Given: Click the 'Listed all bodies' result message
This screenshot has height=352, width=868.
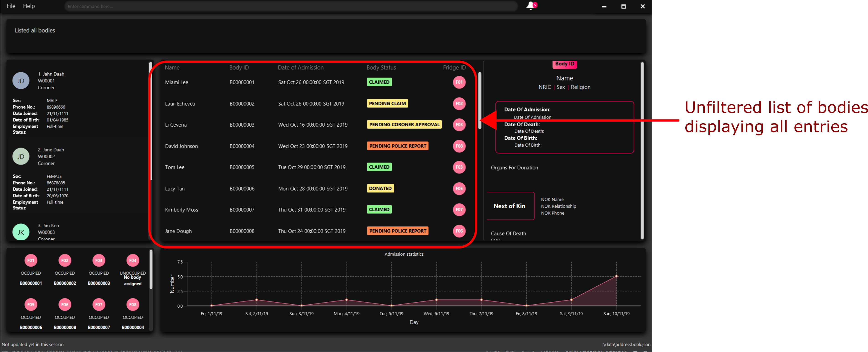Looking at the screenshot, I should pyautogui.click(x=35, y=30).
